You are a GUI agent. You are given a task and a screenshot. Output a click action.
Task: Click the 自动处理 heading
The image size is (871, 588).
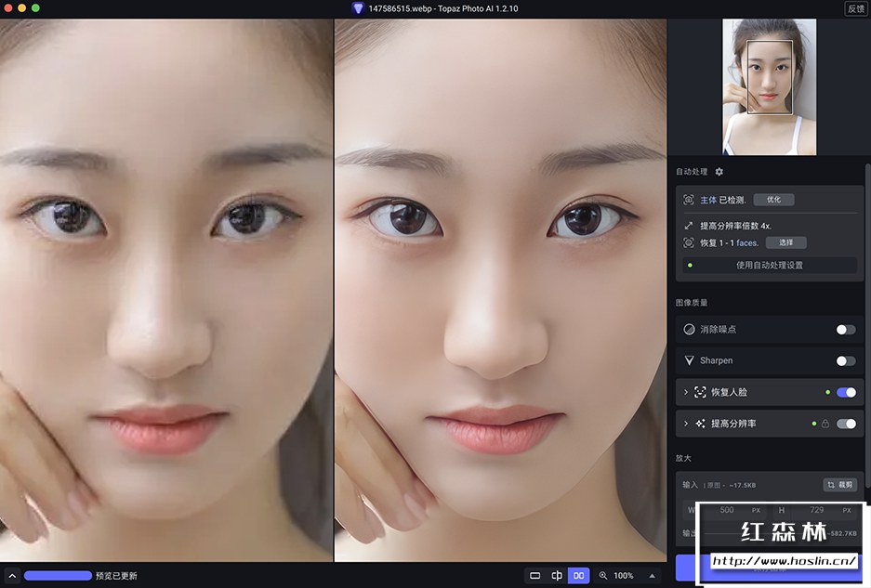692,172
